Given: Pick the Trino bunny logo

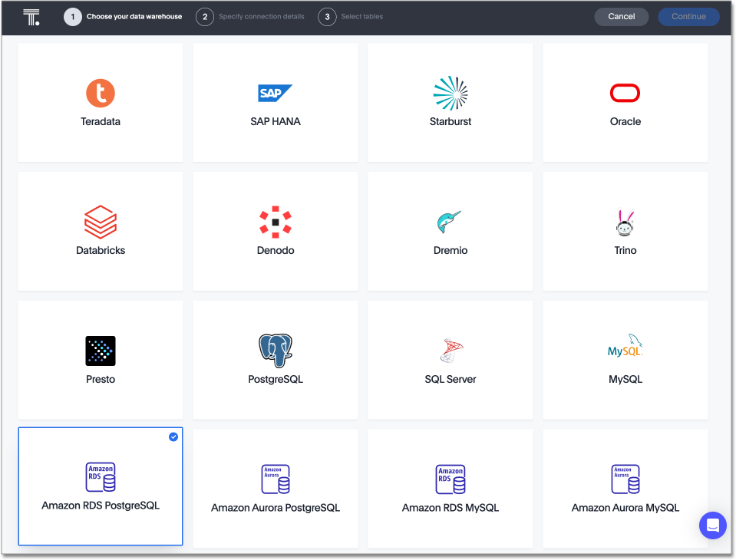Looking at the screenshot, I should coord(625,221).
